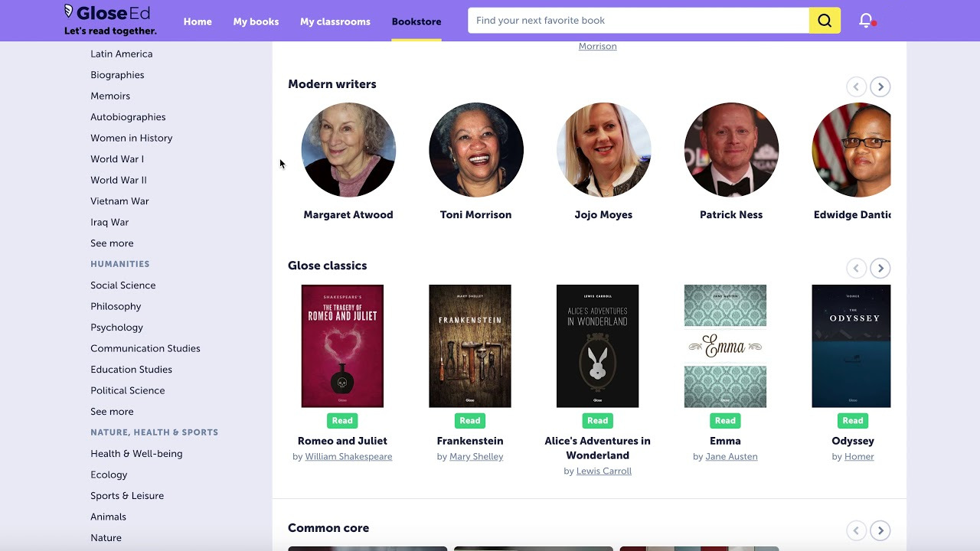
Task: Open Margaret Atwood's portrait
Action: coord(348,150)
